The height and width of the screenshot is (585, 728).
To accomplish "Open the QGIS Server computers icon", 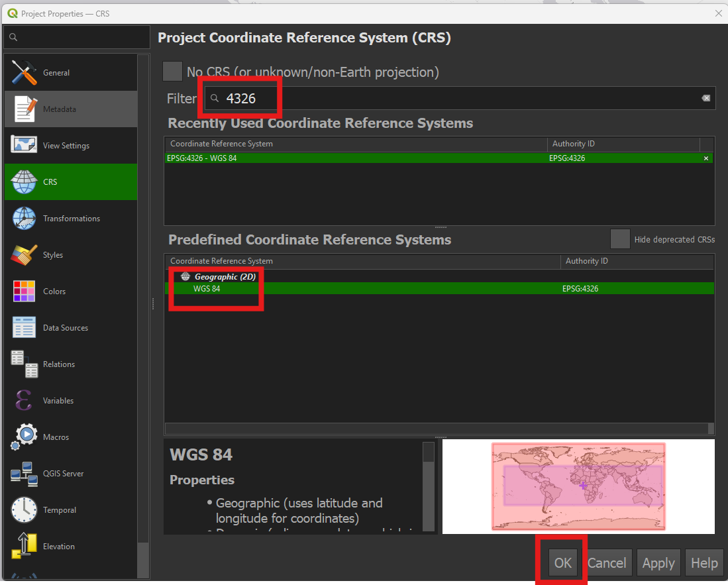I will 24,474.
